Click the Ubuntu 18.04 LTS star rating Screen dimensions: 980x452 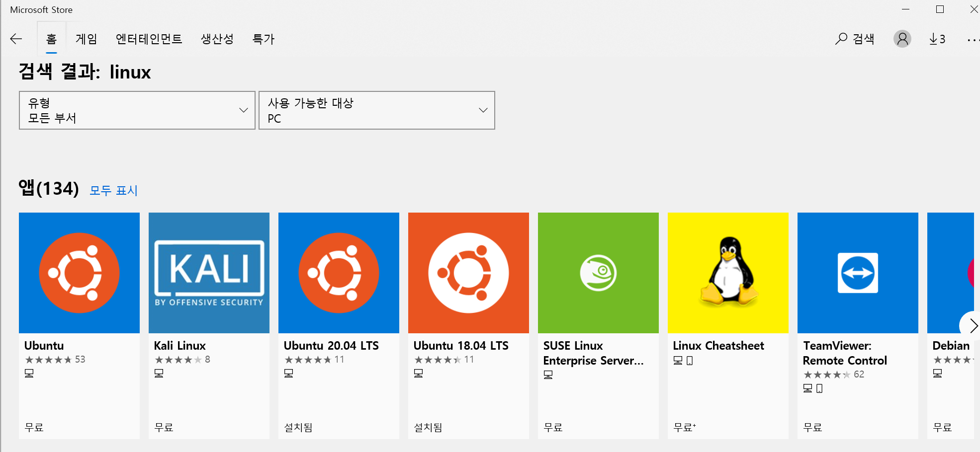(x=444, y=359)
